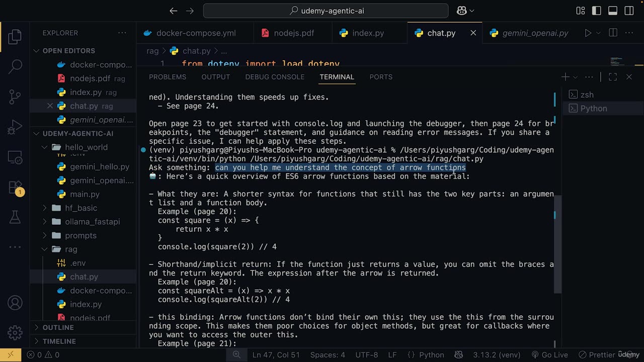Open the Output panel tab
The image size is (644, 362).
216,77
